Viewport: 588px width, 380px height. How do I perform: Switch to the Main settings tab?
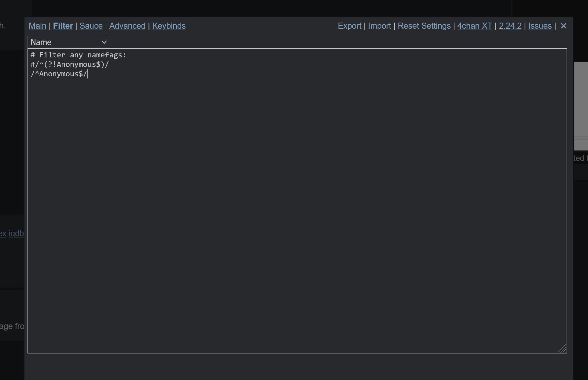37,26
